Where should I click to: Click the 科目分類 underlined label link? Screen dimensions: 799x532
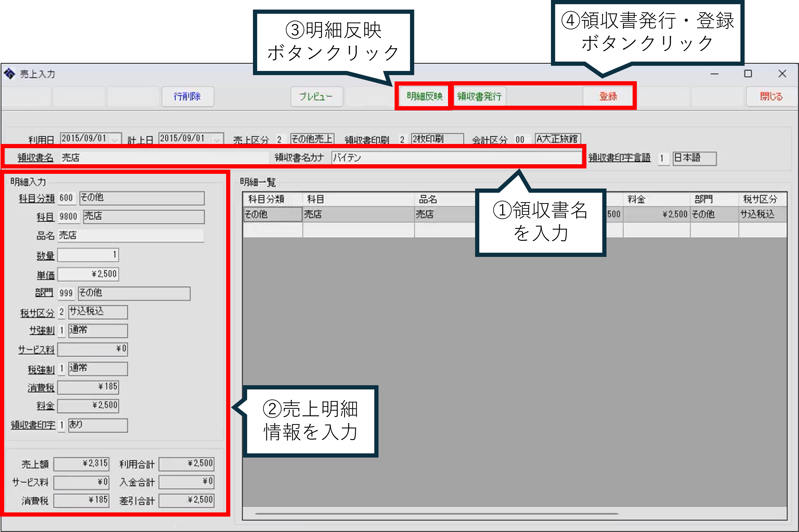tap(36, 199)
